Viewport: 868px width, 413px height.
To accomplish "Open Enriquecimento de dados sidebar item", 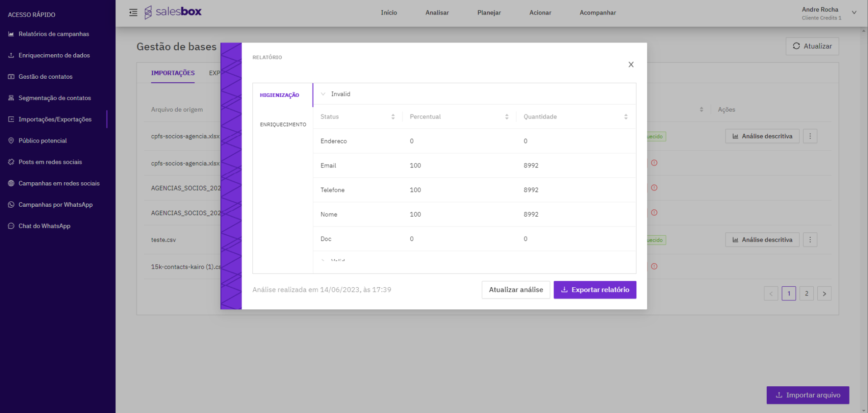I will point(54,55).
